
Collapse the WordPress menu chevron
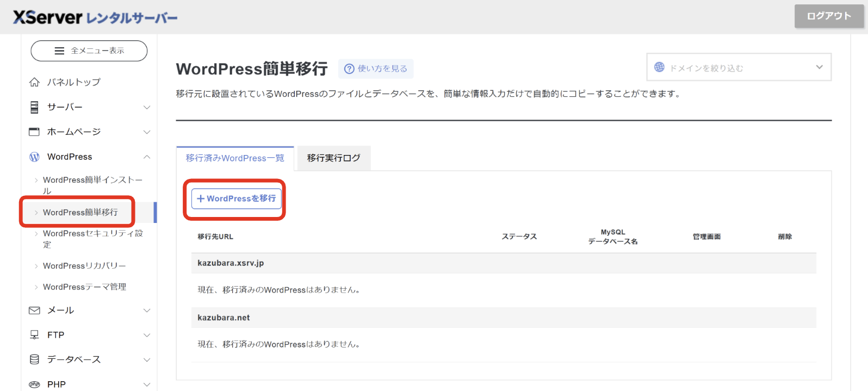[x=147, y=157]
